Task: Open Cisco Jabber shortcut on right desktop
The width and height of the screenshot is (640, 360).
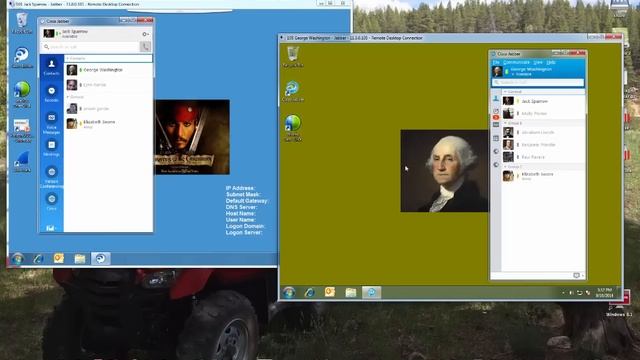Action: (x=293, y=91)
